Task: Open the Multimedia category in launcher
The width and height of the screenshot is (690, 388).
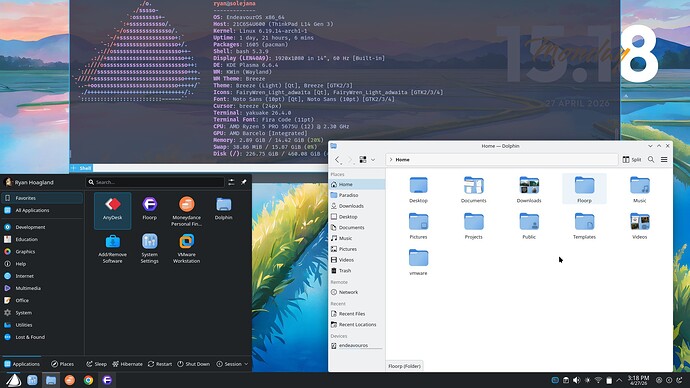Action: click(42, 288)
